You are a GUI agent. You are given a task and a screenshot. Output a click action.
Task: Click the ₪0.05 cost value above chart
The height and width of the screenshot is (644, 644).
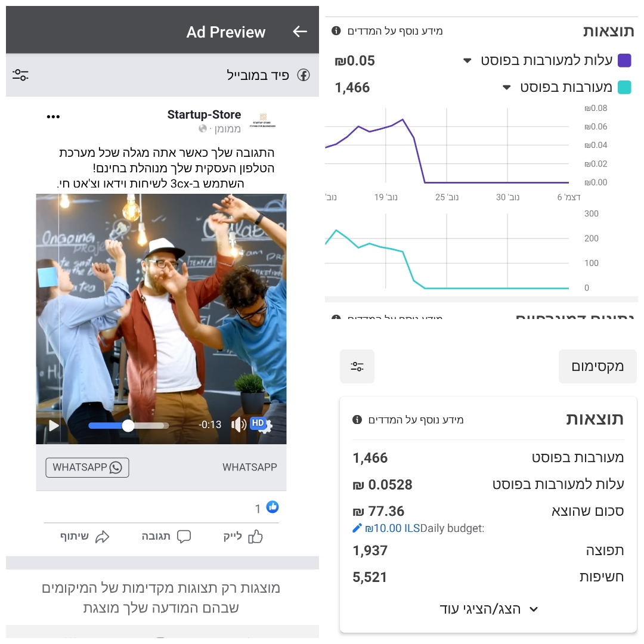[x=355, y=61]
